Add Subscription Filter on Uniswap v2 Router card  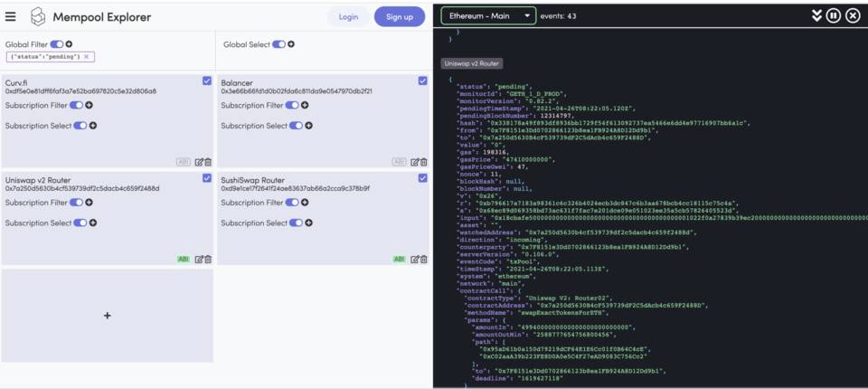tap(89, 203)
